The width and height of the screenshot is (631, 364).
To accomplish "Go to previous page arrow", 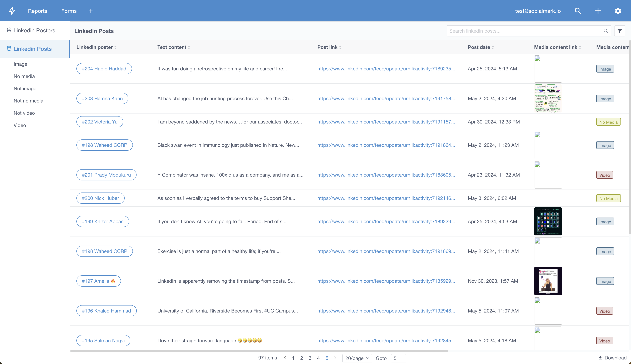I will pos(285,358).
